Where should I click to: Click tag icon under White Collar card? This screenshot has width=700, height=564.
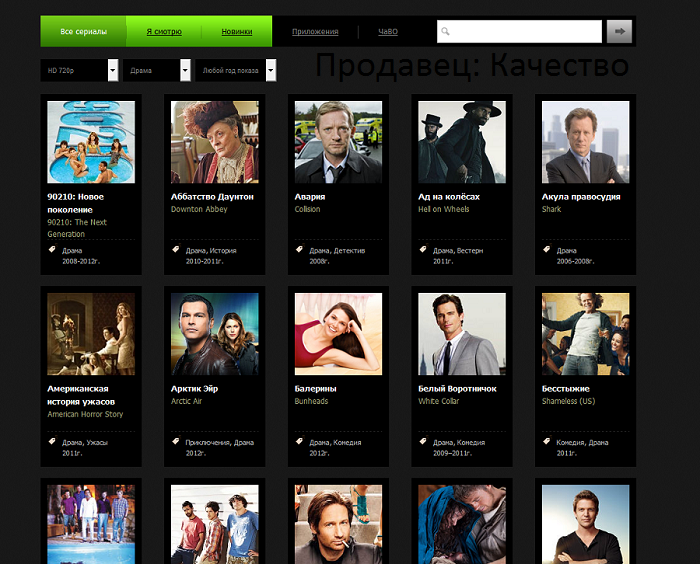pyautogui.click(x=423, y=441)
